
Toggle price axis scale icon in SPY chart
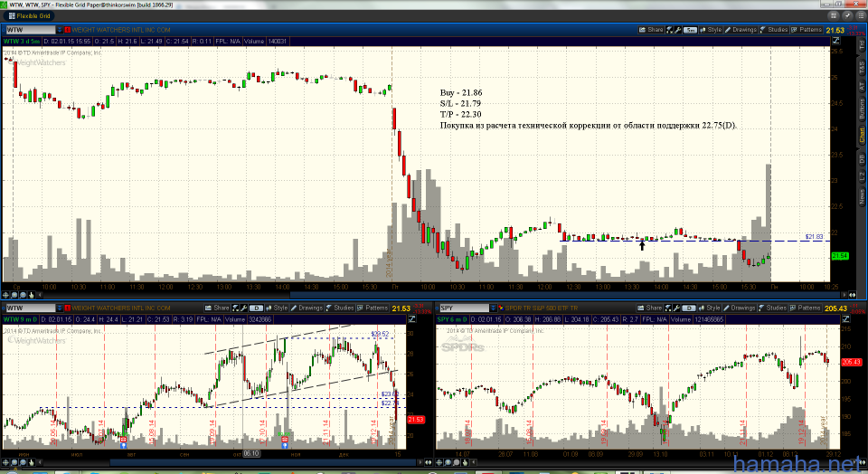(x=845, y=319)
